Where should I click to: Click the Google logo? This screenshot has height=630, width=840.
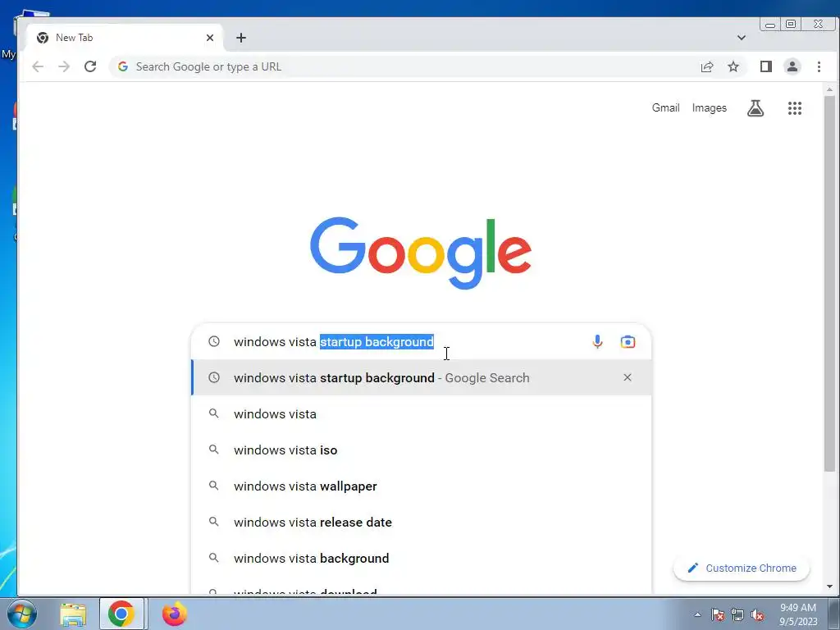coord(421,252)
